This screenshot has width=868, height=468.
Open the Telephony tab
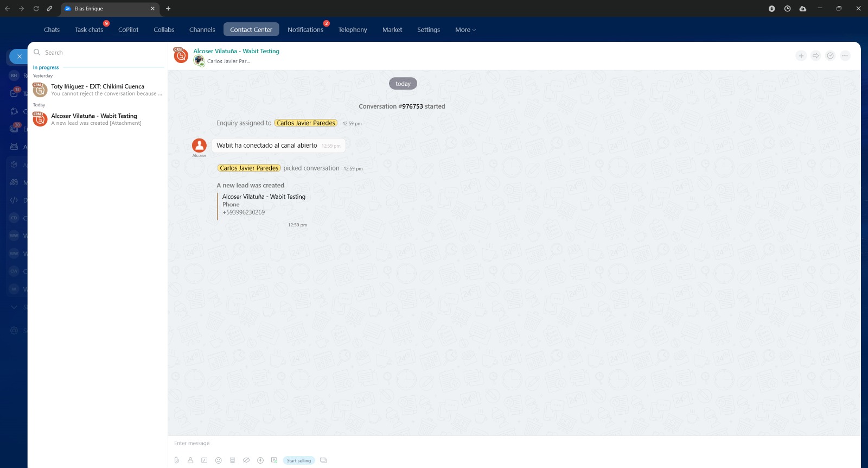[353, 30]
